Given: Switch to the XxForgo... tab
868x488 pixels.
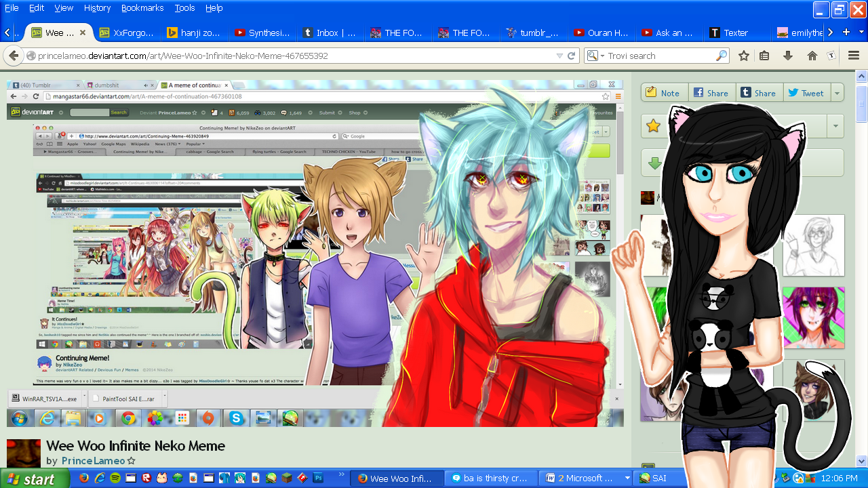Looking at the screenshot, I should point(127,33).
